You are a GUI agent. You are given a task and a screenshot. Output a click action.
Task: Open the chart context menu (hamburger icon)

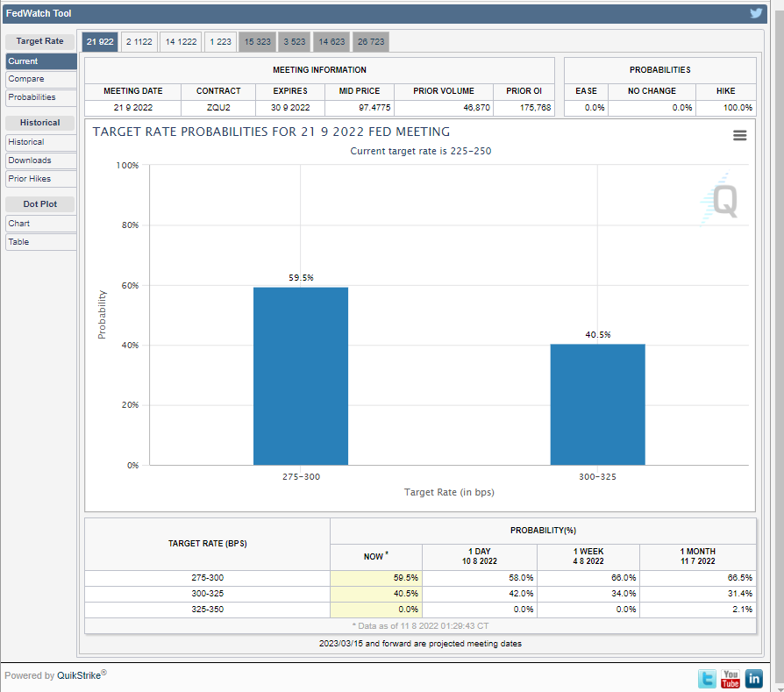pos(739,135)
